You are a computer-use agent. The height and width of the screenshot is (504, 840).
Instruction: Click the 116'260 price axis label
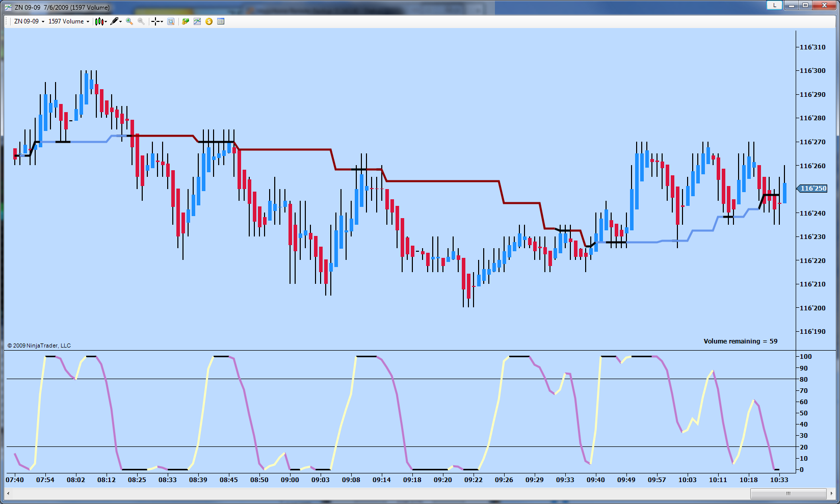pyautogui.click(x=812, y=166)
